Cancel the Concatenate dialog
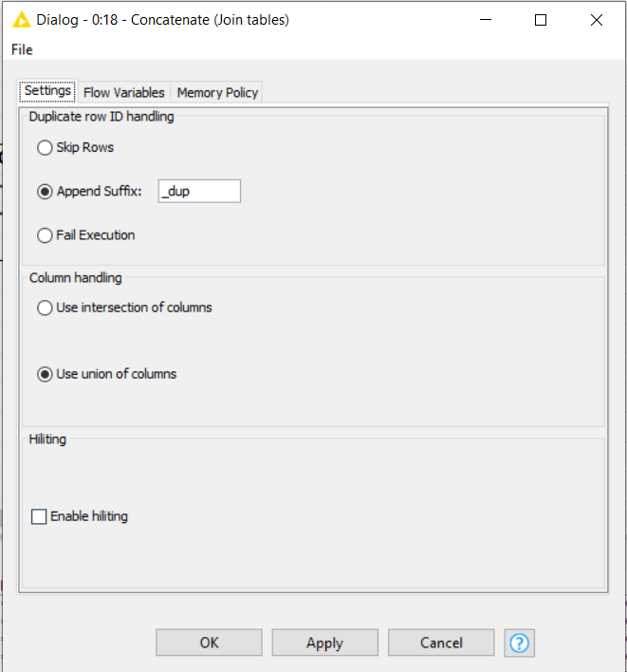The height and width of the screenshot is (672, 627). (x=441, y=643)
